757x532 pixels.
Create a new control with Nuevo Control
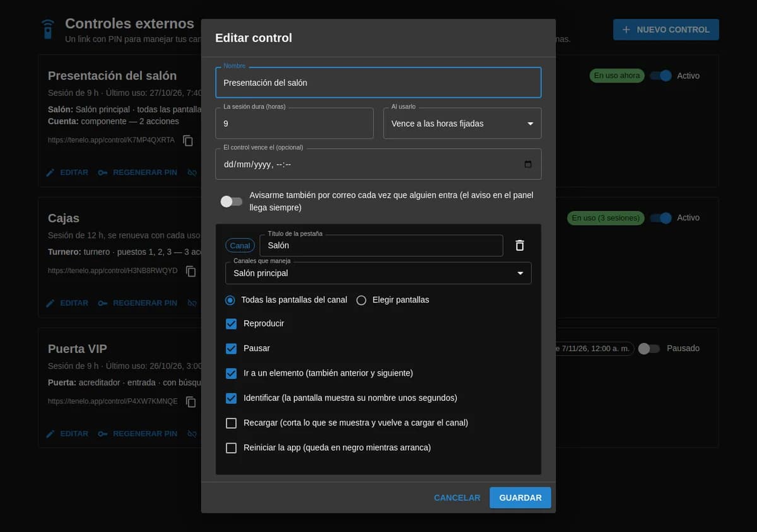pos(666,30)
